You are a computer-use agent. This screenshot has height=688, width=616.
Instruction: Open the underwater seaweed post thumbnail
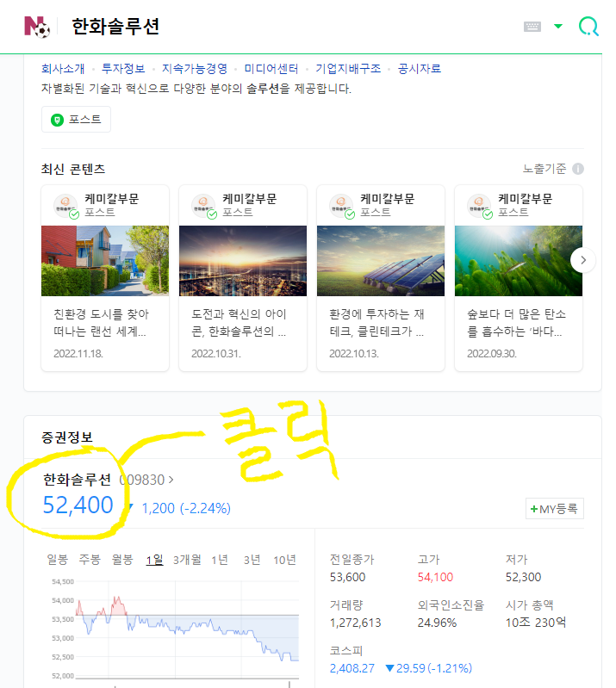(x=519, y=261)
